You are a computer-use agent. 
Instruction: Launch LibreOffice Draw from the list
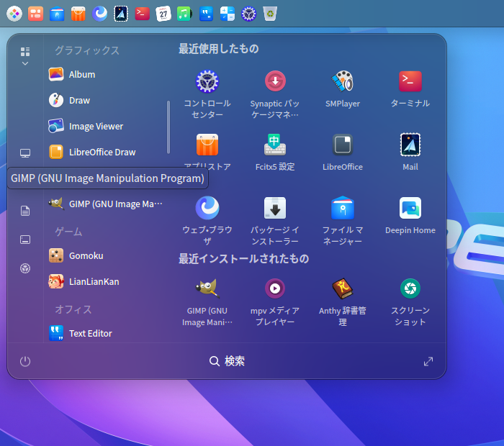[x=106, y=152]
